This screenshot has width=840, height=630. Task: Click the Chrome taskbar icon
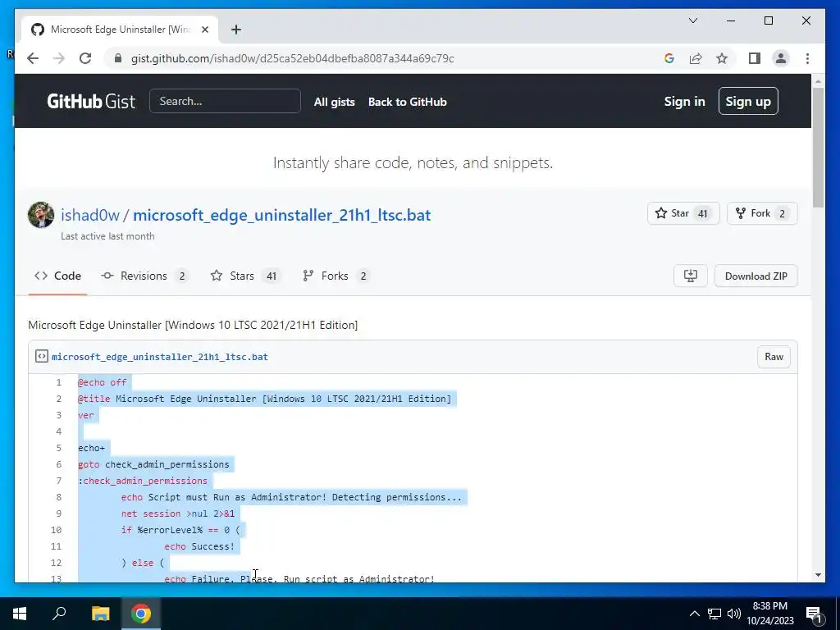[141, 614]
